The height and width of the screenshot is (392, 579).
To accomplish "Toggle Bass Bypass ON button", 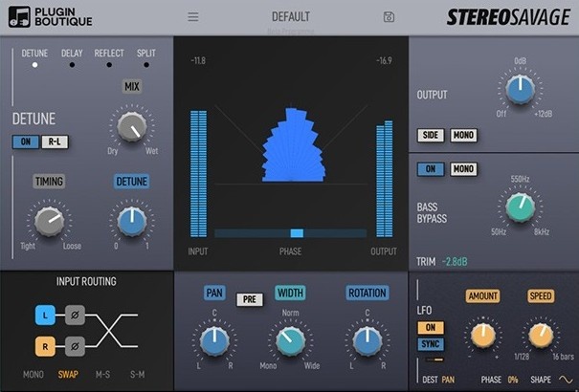I will [x=431, y=169].
